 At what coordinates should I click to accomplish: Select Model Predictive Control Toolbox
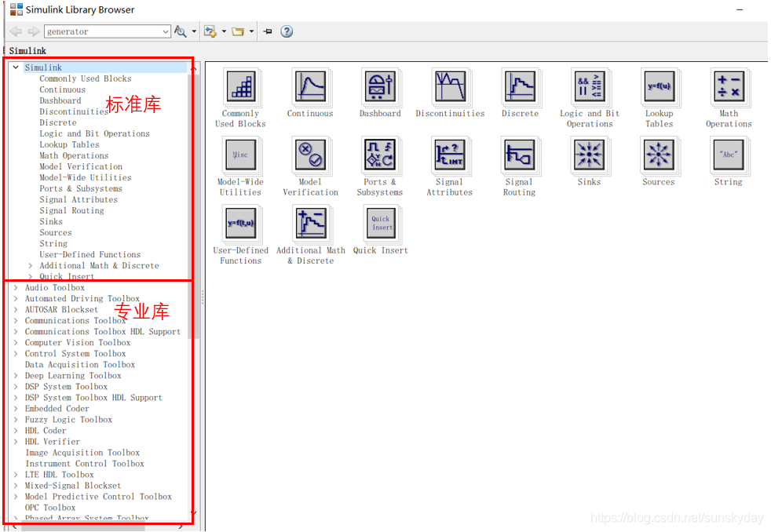(x=98, y=497)
